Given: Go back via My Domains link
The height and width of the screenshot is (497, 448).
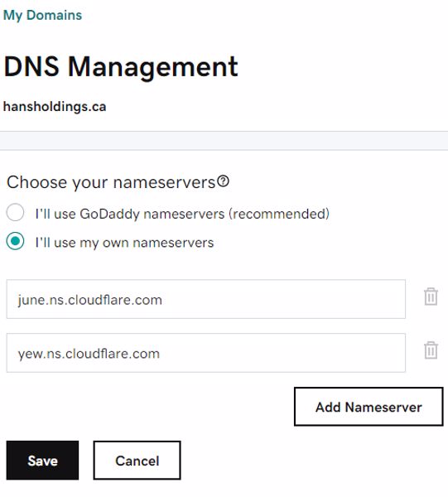Looking at the screenshot, I should (42, 15).
